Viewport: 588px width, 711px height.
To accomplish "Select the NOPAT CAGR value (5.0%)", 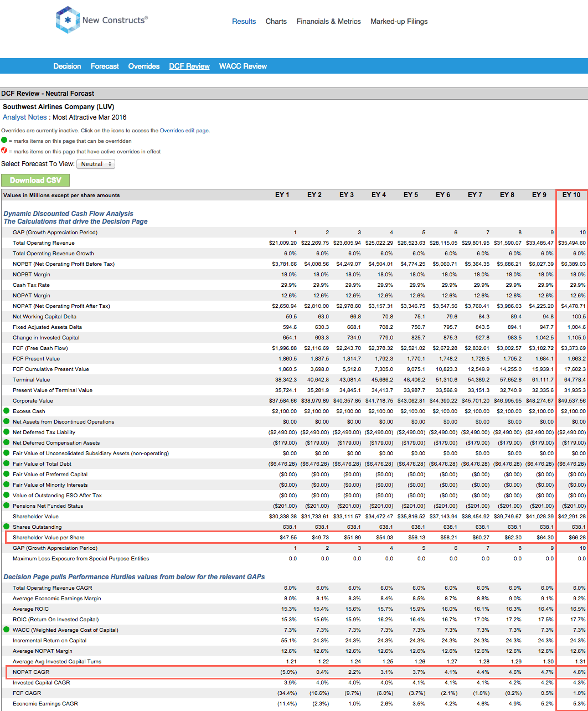I will [x=288, y=672].
